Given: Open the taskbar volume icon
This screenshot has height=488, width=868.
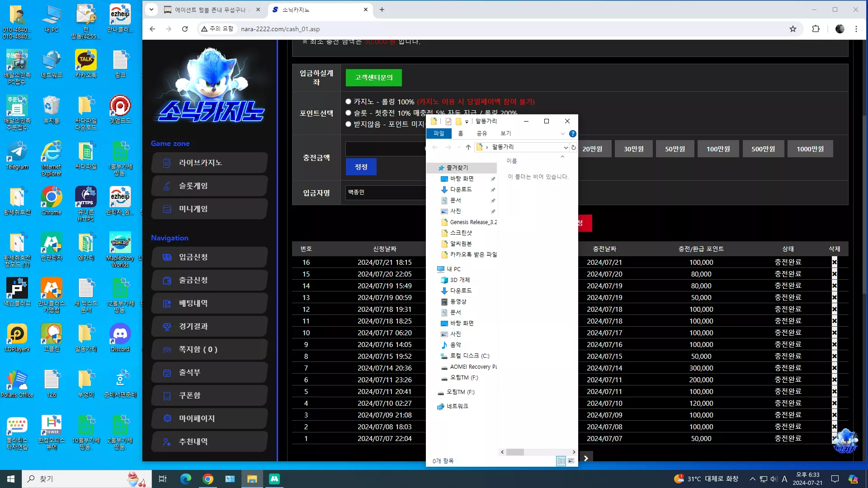Looking at the screenshot, I should pos(774,479).
